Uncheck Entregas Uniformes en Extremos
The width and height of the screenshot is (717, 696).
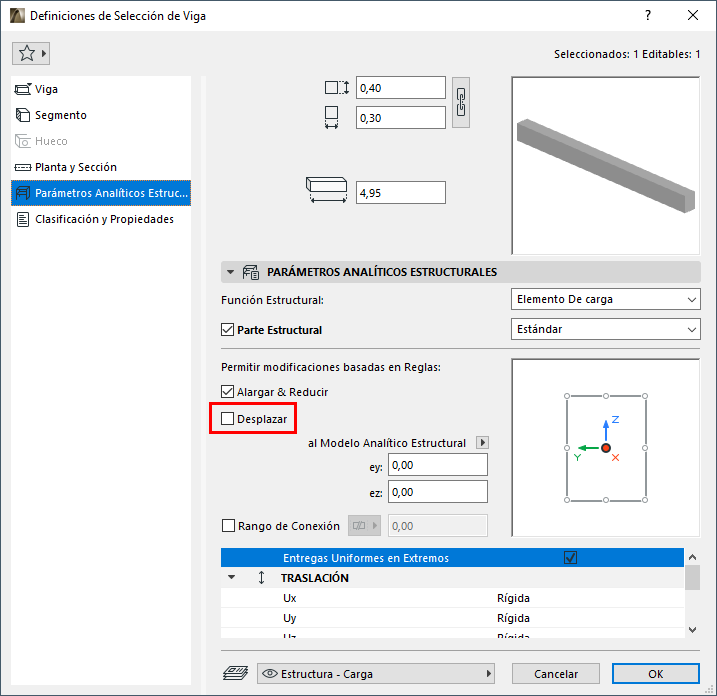pos(570,558)
